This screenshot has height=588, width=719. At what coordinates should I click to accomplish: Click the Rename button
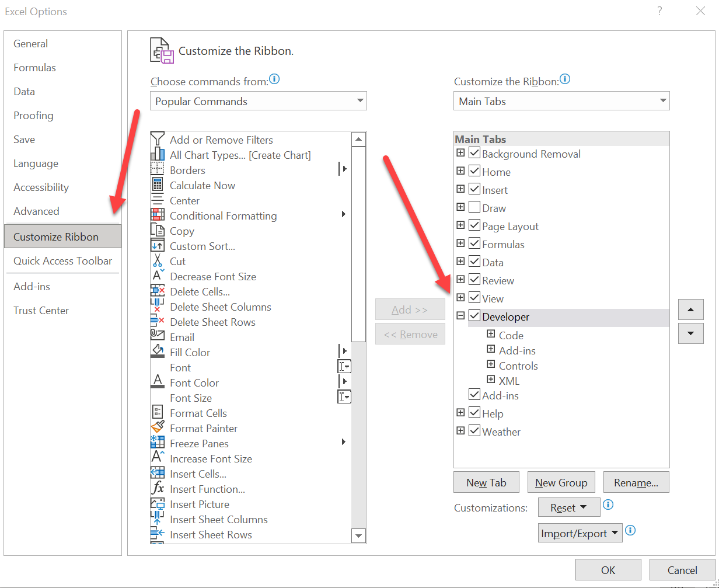(x=636, y=482)
